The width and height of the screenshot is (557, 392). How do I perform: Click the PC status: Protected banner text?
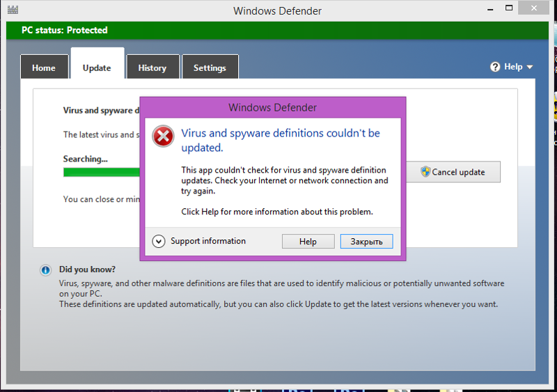click(x=64, y=30)
